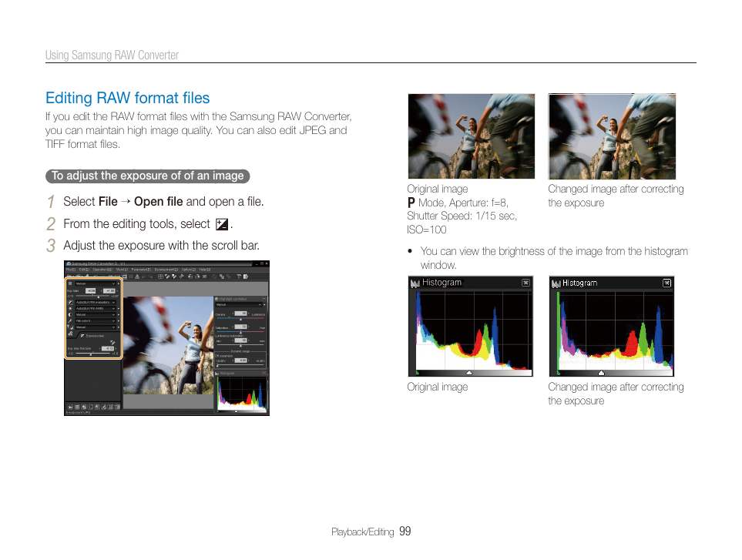
Task: Select the Exposure bias tab
Action: pyautogui.click(x=92, y=336)
